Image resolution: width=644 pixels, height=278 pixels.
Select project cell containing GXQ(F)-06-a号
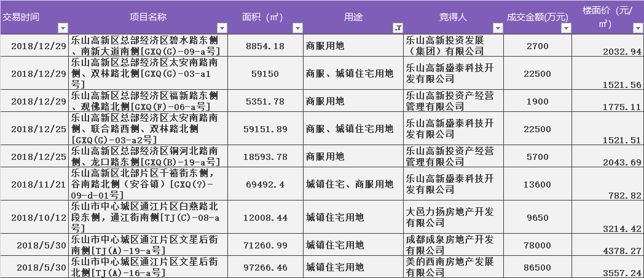coord(148,101)
